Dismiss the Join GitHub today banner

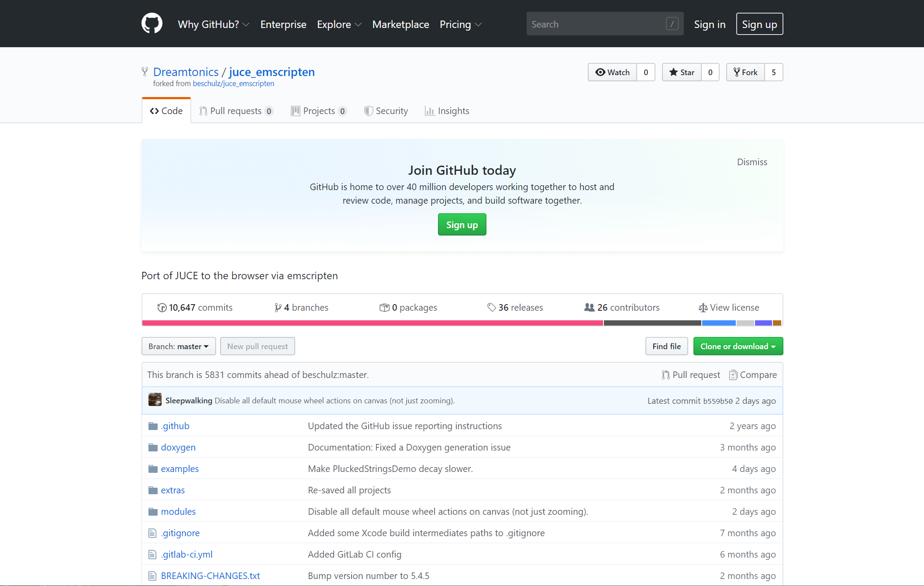point(752,162)
